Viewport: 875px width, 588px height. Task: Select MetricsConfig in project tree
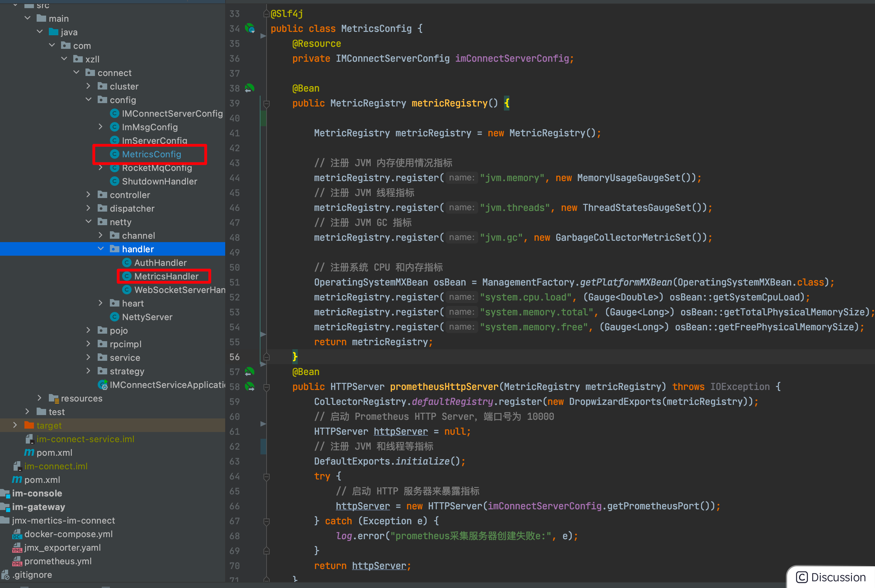151,154
